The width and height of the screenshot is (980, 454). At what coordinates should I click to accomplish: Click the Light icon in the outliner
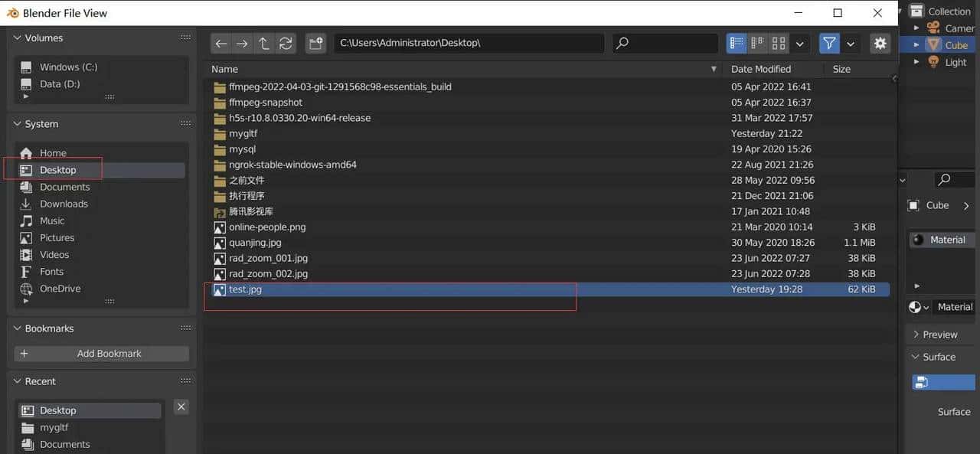935,61
